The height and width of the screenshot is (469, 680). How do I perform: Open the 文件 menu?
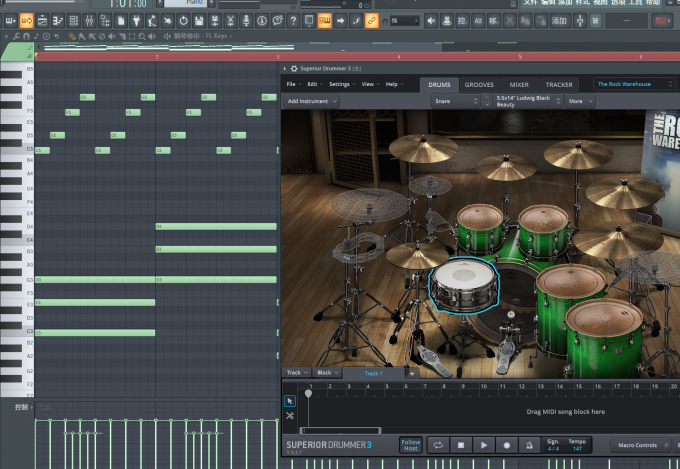(x=530, y=3)
